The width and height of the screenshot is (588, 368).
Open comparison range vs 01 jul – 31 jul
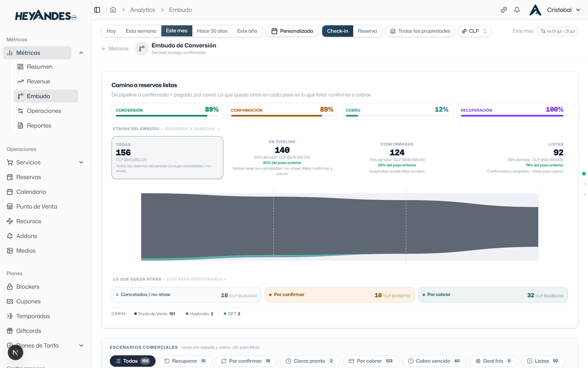(557, 31)
